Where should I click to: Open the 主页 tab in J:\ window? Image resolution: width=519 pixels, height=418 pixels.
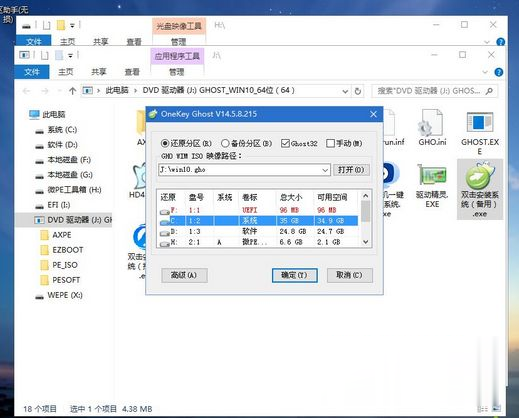tap(65, 72)
